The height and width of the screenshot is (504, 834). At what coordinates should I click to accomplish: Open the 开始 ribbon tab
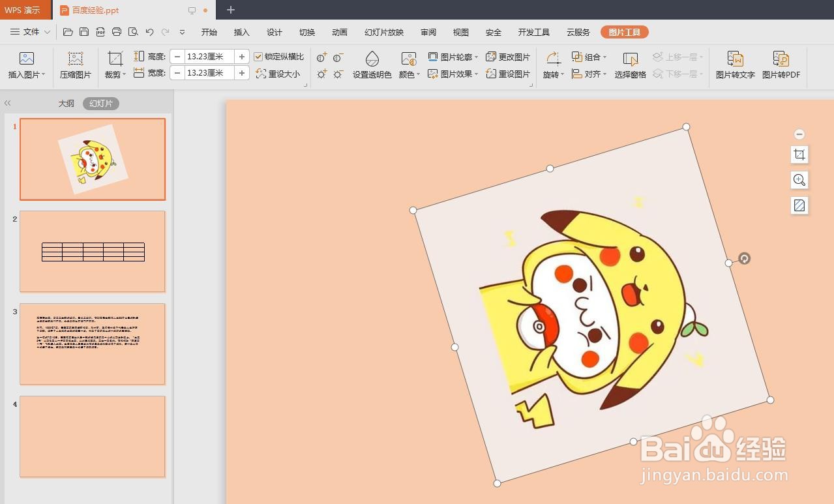tap(209, 32)
